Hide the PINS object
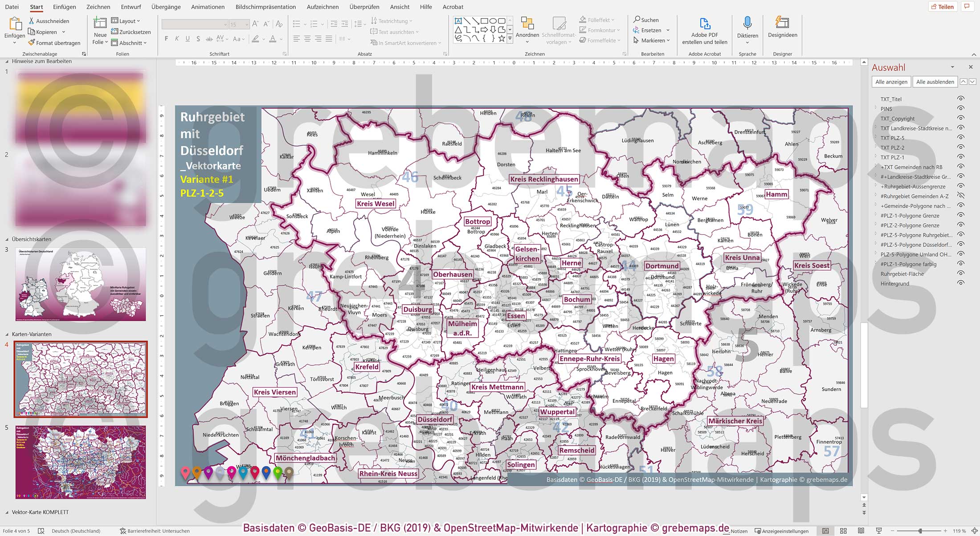Image resolution: width=980 pixels, height=536 pixels. [961, 108]
